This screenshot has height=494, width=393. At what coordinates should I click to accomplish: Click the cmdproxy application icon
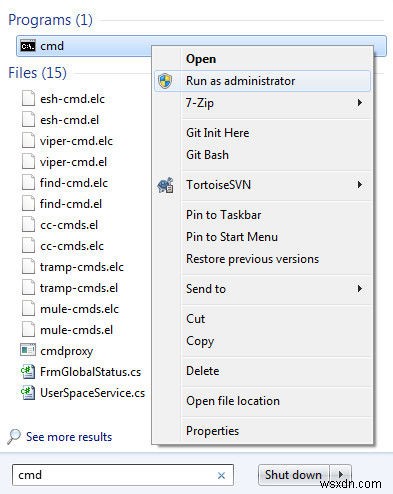click(28, 350)
